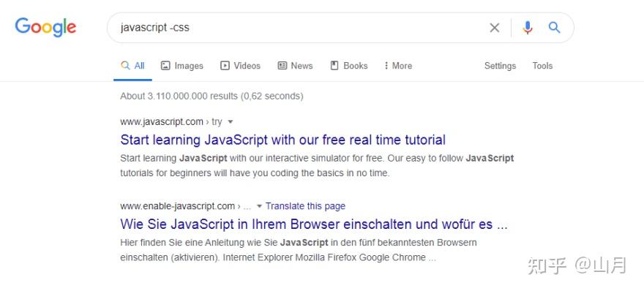
Task: Expand arrow next to www.enable-javascript.com
Action: tap(259, 206)
